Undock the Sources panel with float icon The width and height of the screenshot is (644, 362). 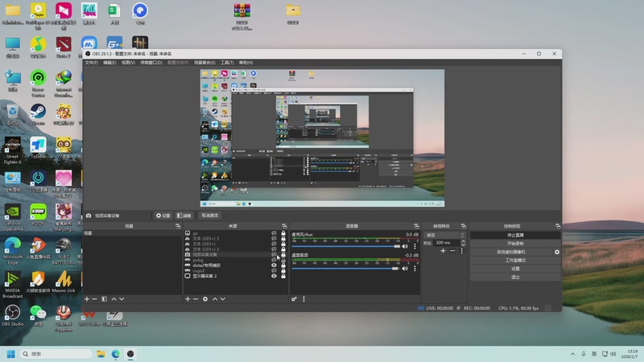tap(284, 226)
